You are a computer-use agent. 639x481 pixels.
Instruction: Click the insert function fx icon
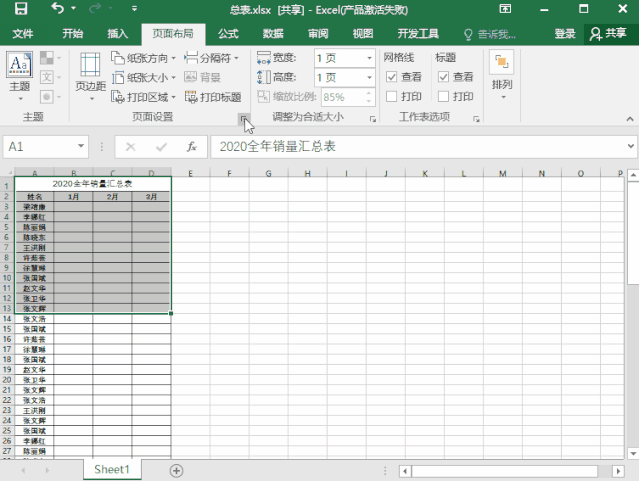192,147
